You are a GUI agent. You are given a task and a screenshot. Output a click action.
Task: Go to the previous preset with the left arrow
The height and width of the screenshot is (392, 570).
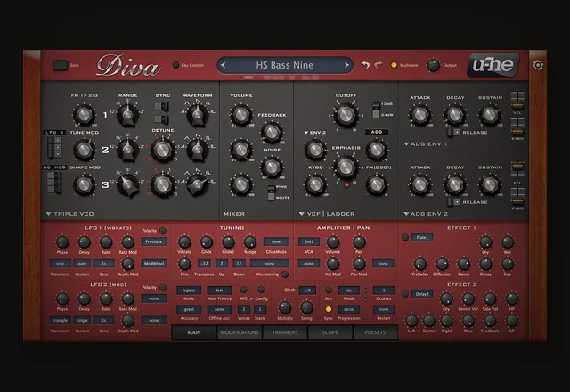coord(224,65)
